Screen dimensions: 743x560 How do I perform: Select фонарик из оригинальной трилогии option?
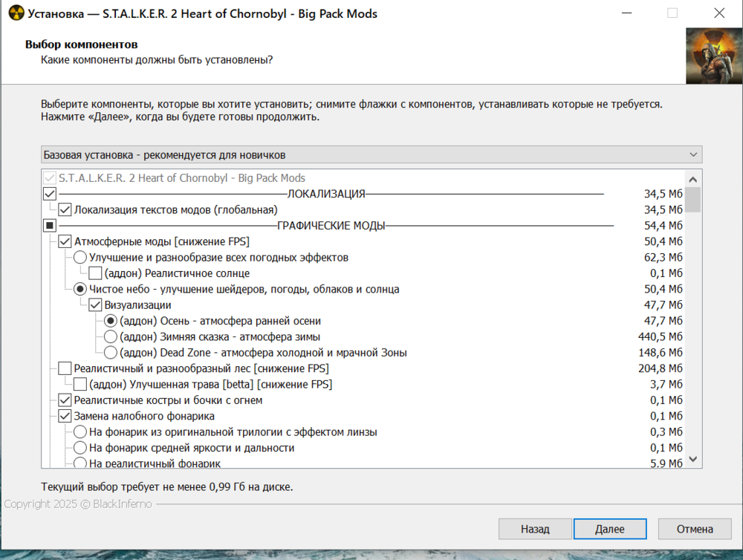tap(80, 432)
